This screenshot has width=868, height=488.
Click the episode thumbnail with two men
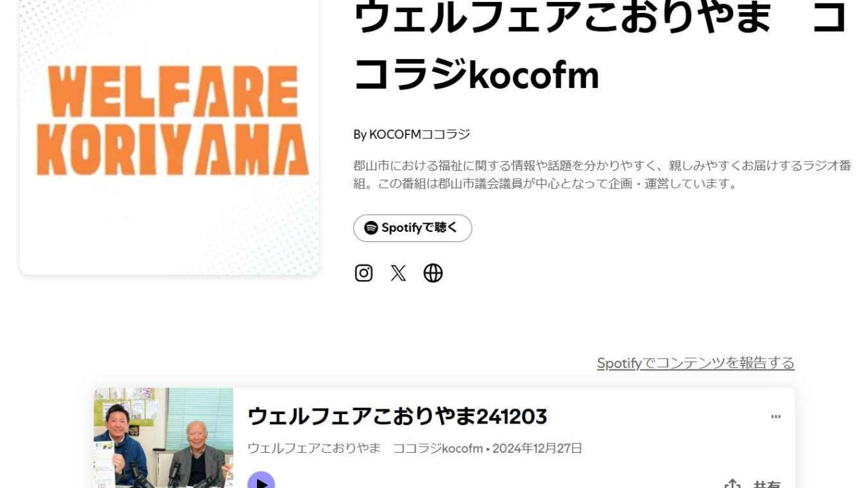(163, 438)
